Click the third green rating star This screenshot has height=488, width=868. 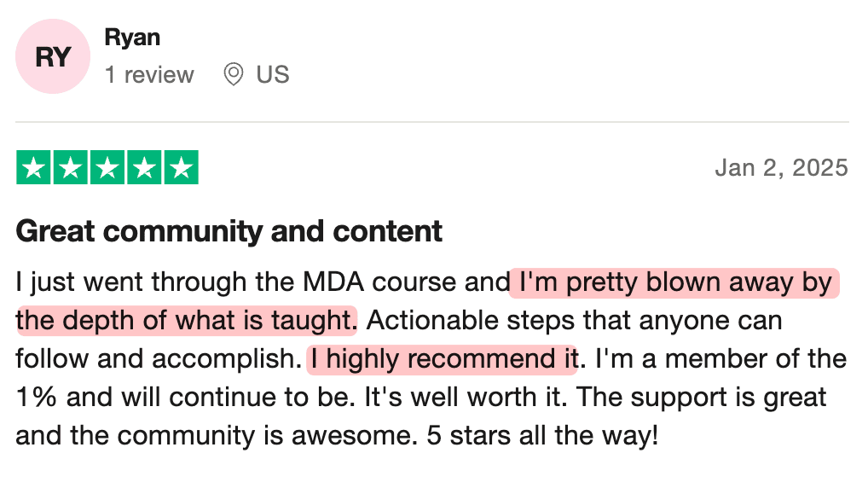click(107, 167)
